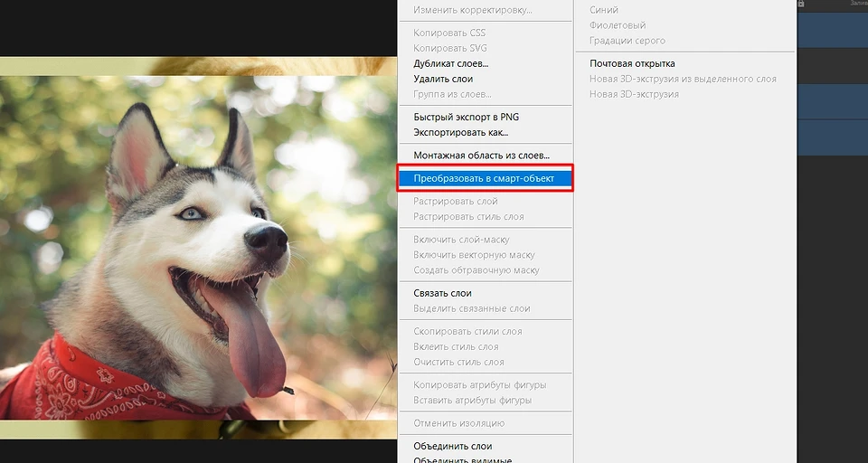Click 'Новая 3D-экструзия из выделенного слоя'
The image size is (868, 463).
[x=683, y=79]
